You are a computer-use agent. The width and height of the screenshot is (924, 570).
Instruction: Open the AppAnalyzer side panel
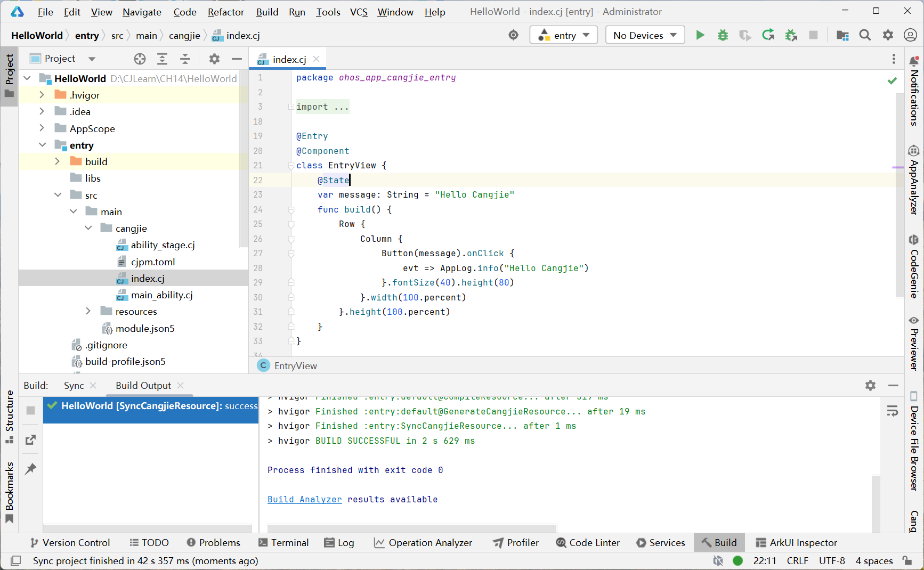[x=914, y=180]
